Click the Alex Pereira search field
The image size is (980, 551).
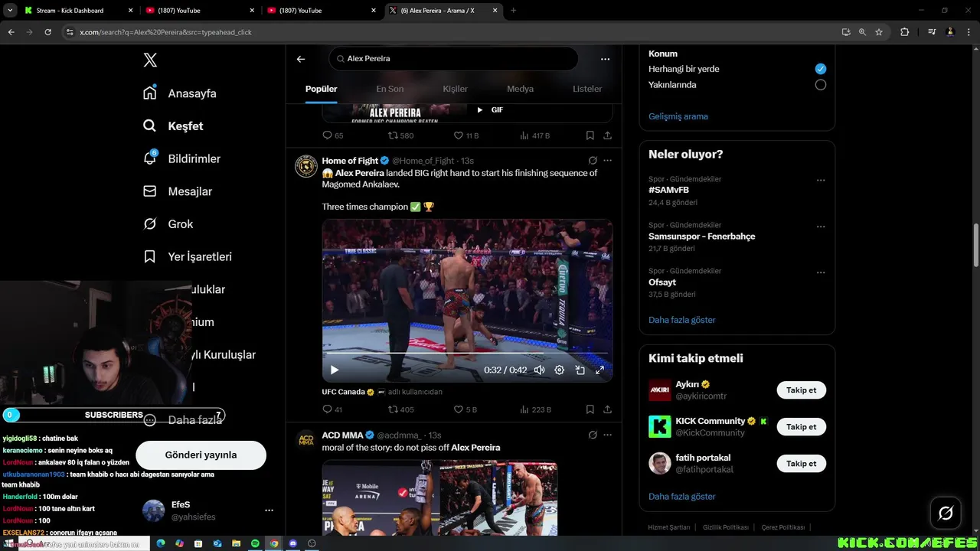(453, 59)
